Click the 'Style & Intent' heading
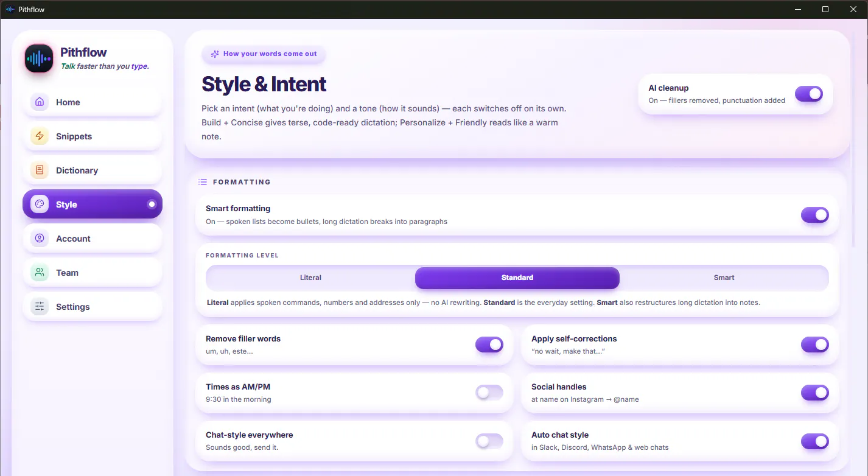 (264, 84)
